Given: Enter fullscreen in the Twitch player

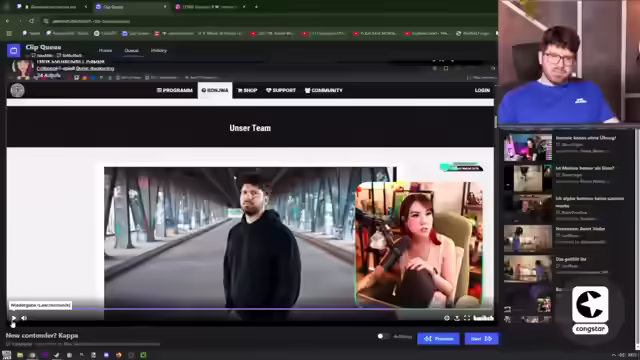Looking at the screenshot, I should pyautogui.click(x=467, y=318).
